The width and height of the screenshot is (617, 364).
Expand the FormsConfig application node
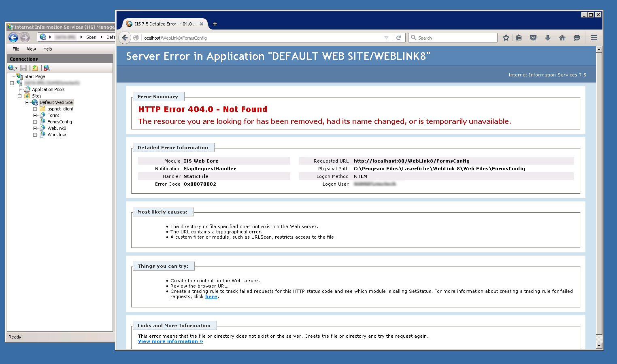35,122
